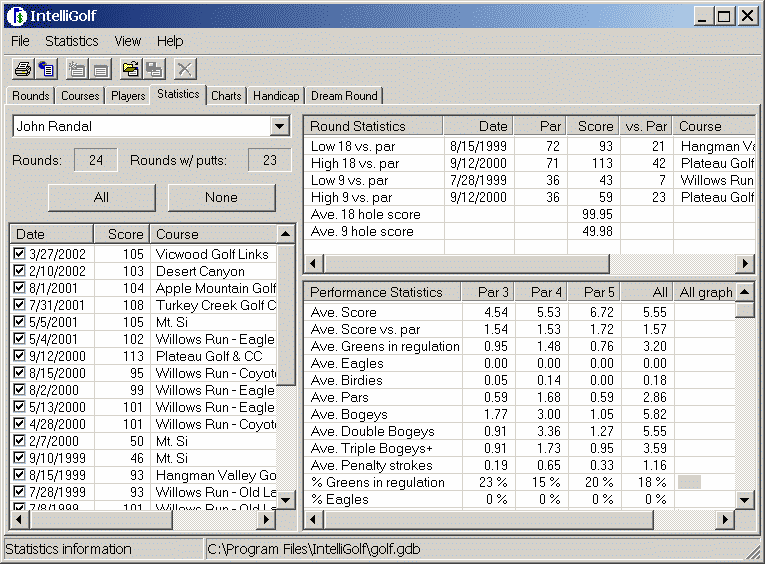Click the Rounds count field showing 24
The height and width of the screenshot is (564, 765).
click(x=96, y=160)
